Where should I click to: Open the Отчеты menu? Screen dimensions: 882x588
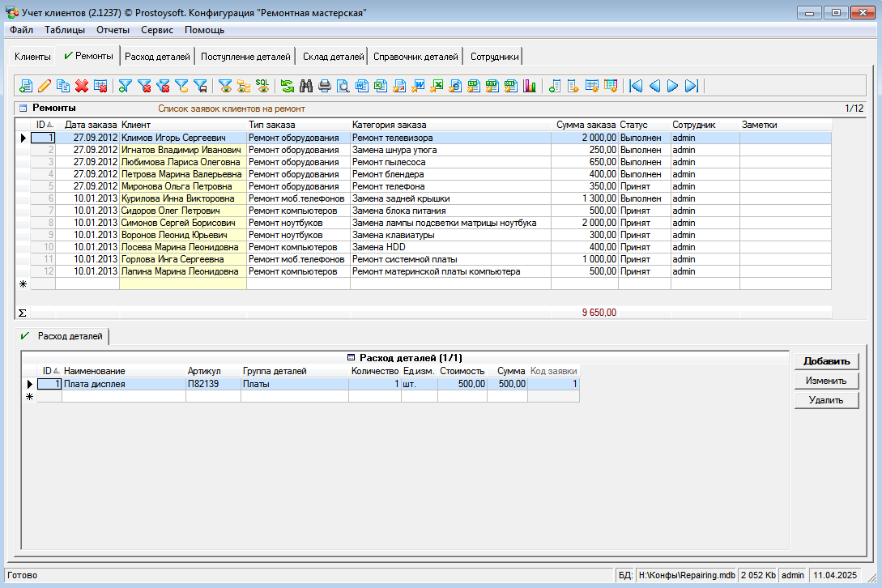(113, 30)
